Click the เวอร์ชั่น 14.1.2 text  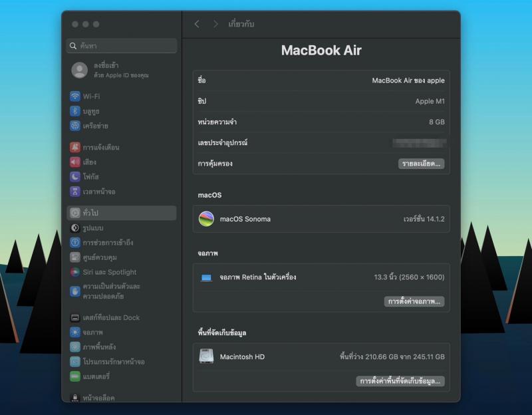[424, 219]
